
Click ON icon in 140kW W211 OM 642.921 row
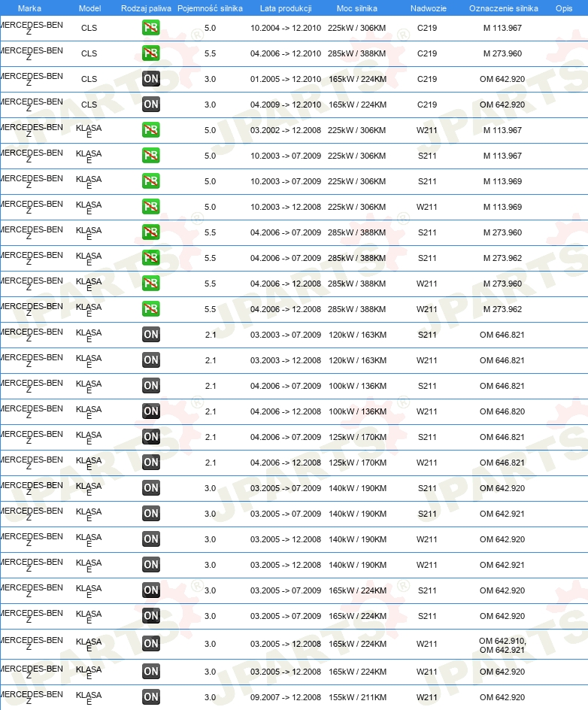pyautogui.click(x=150, y=565)
